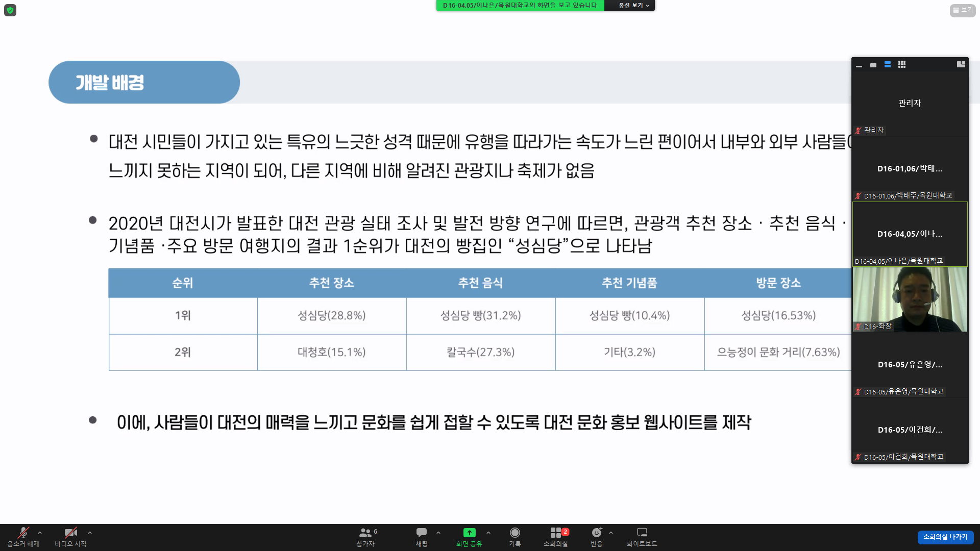Switch video panel to single speaker view
980x551 pixels.
point(873,65)
